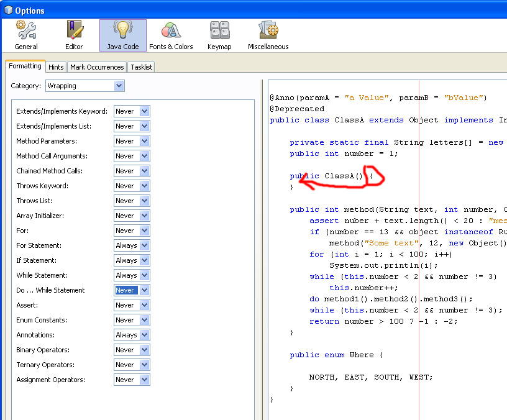
Task: Click the "Ternary Operators:" label
Action: [45, 365]
